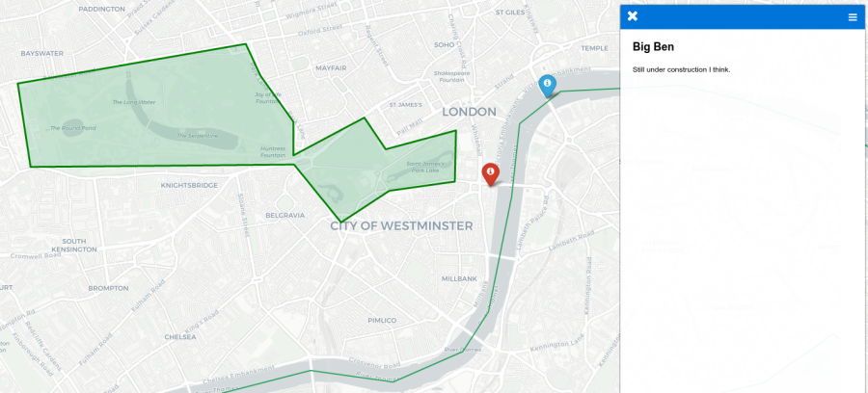Click the CHELSEA district label

[180, 336]
